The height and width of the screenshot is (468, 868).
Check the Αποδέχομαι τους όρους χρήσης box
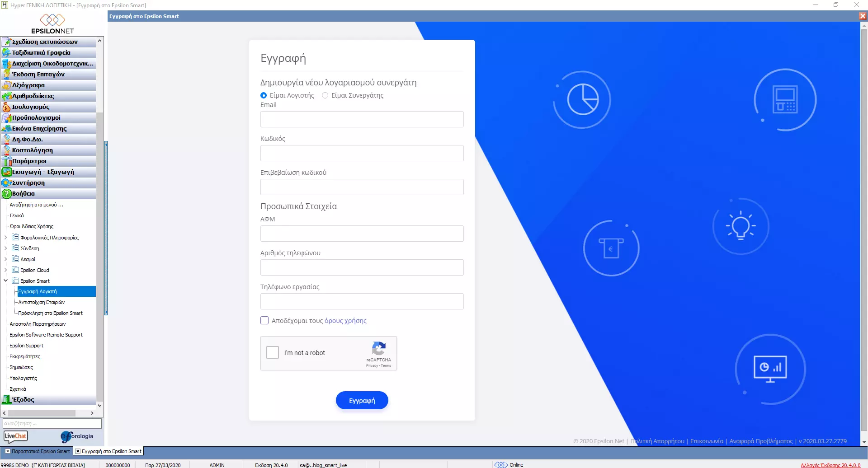coord(264,321)
